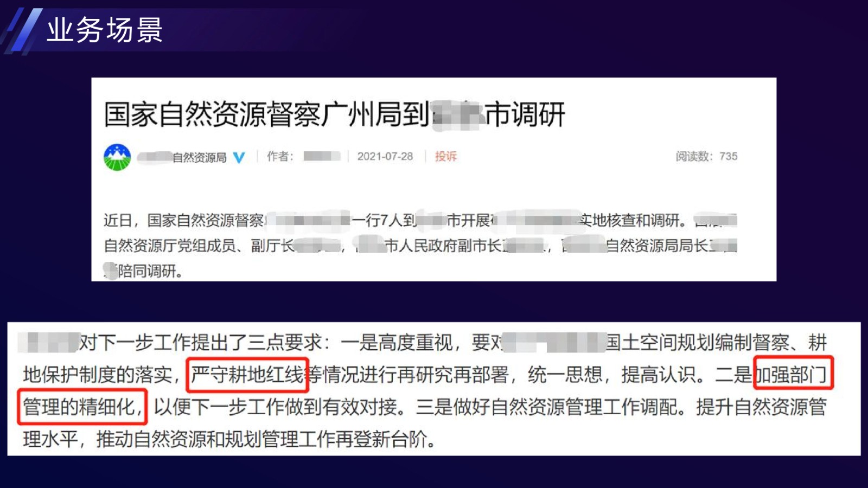Screen dimensions: 868x488
Task: Click the 自然资源局 account name
Action: point(199,158)
